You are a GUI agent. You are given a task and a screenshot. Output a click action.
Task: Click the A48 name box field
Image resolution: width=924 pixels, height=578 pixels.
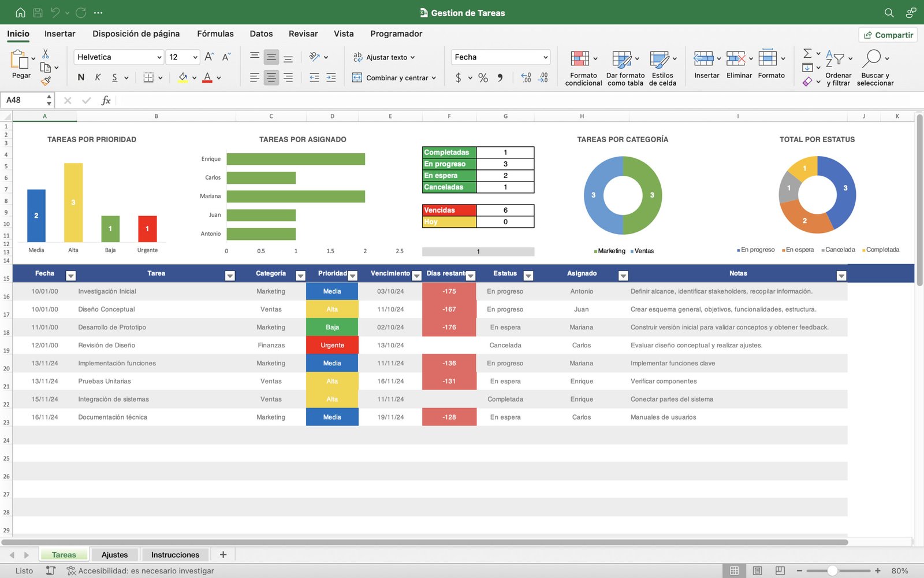pos(23,100)
